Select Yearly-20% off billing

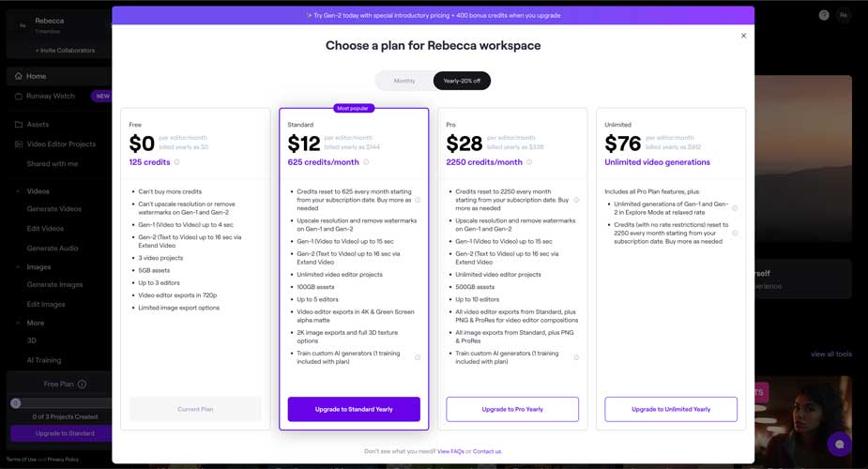click(x=462, y=81)
